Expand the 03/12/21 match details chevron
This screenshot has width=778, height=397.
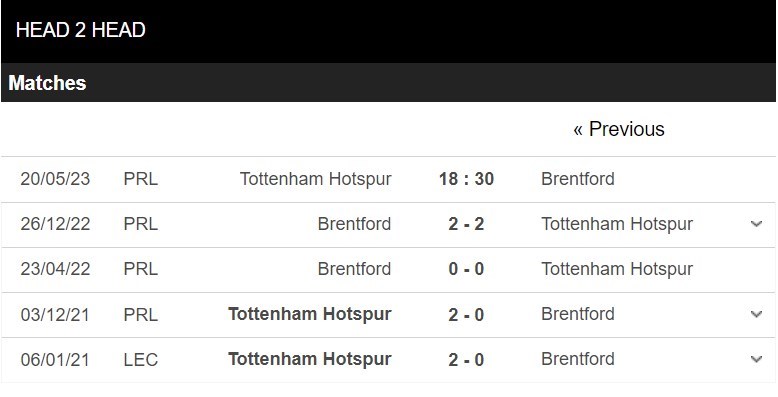point(756,315)
